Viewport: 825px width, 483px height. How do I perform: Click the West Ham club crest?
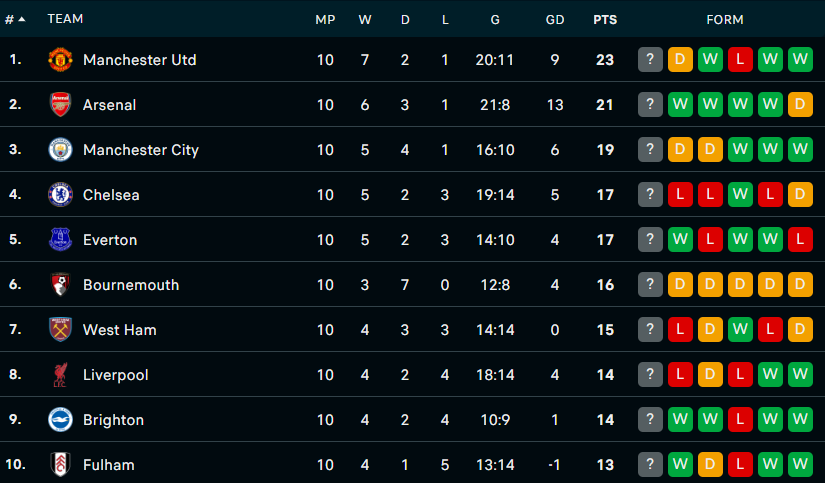(61, 330)
